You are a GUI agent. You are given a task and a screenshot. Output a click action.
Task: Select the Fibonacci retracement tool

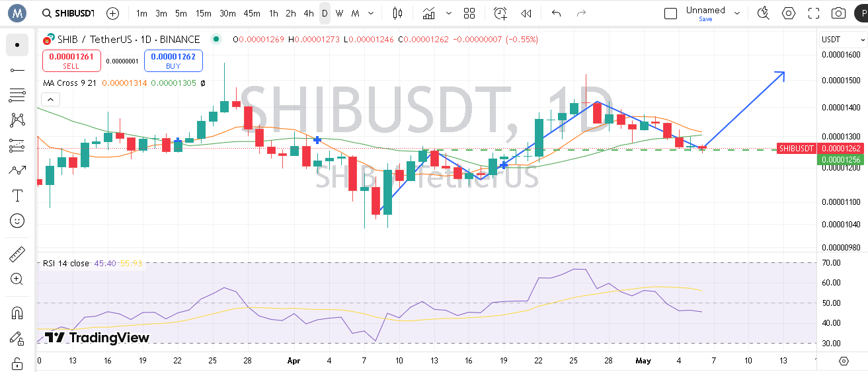click(x=17, y=95)
